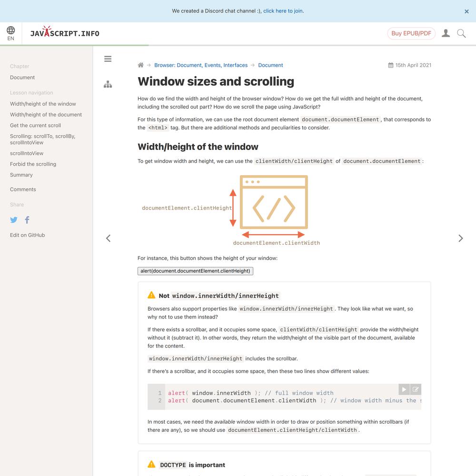Open the site search magnifier

pos(461,33)
